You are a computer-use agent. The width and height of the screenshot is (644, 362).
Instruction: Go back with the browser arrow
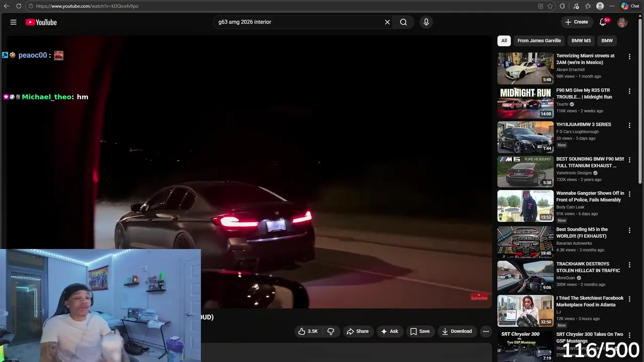tap(7, 6)
